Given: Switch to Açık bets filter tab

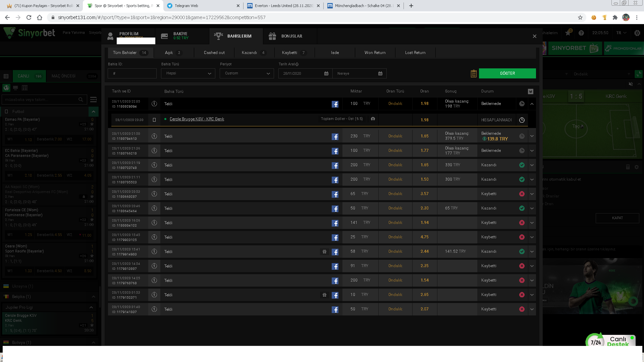Looking at the screenshot, I should (x=174, y=53).
